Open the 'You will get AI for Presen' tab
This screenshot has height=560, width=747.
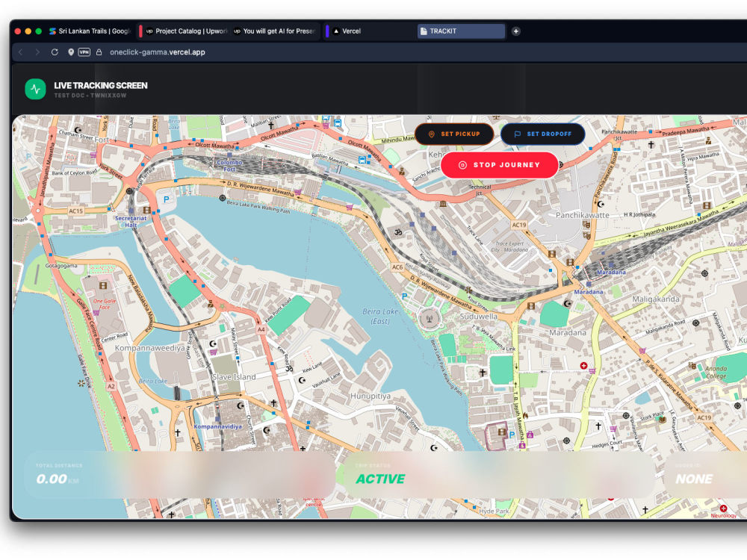coord(274,31)
